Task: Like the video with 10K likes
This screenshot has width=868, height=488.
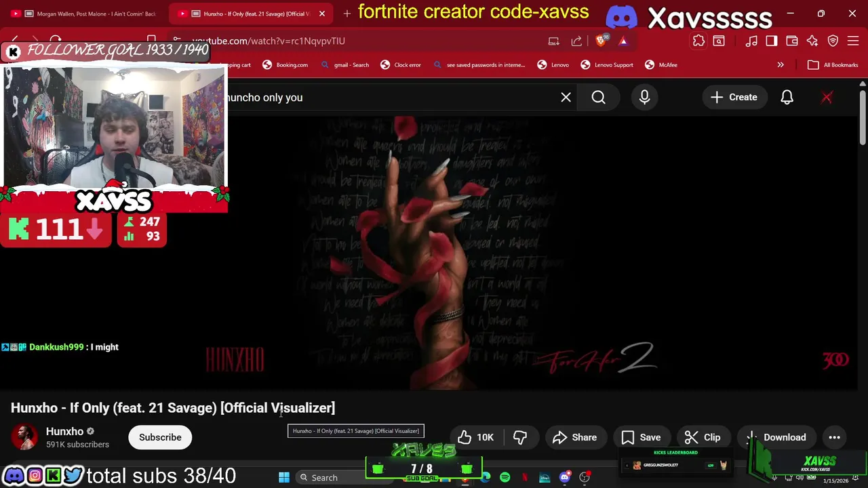Action: coord(475,438)
